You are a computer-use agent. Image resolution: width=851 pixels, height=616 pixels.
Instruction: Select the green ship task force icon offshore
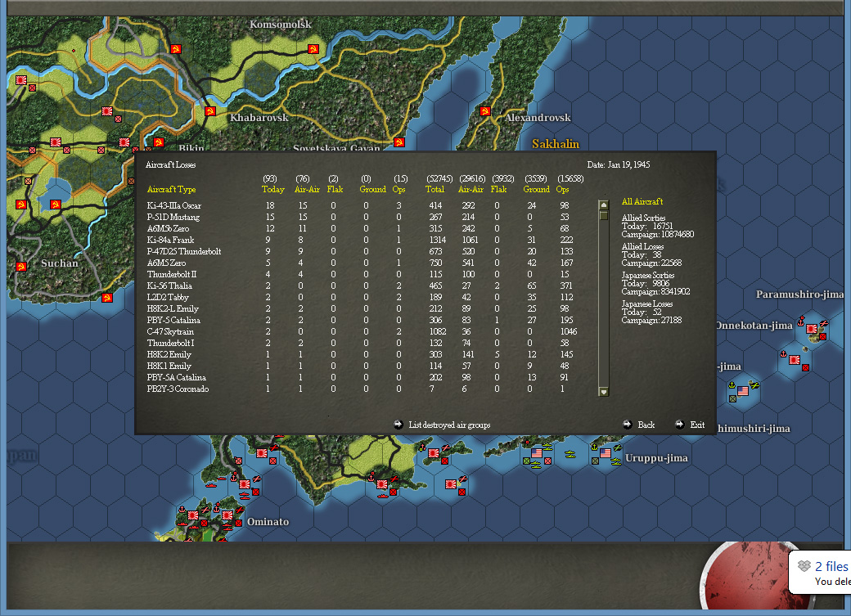570,454
